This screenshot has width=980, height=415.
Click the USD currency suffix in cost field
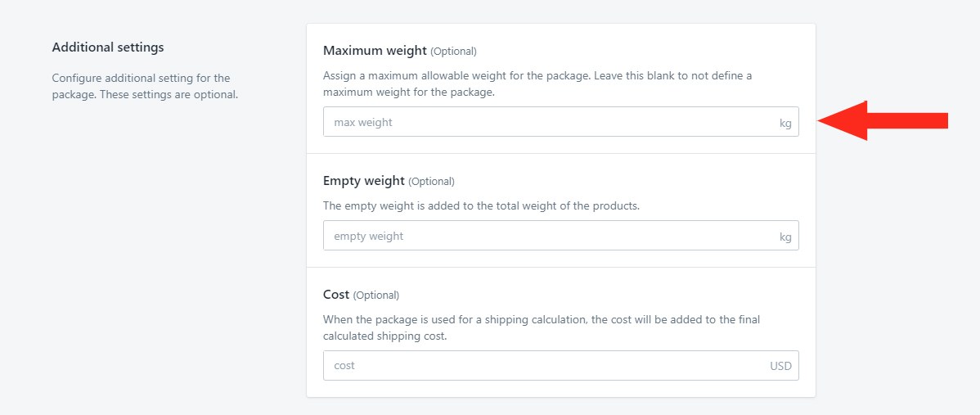(780, 366)
